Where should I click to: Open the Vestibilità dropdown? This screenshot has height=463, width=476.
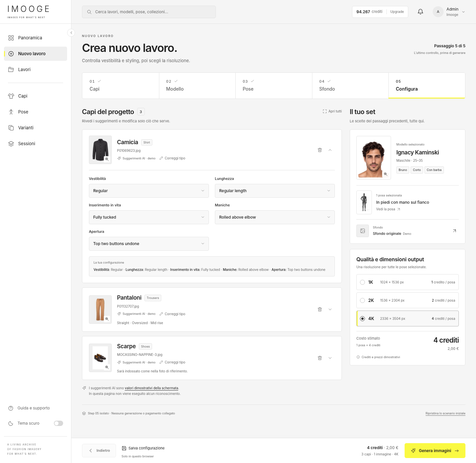(x=149, y=191)
